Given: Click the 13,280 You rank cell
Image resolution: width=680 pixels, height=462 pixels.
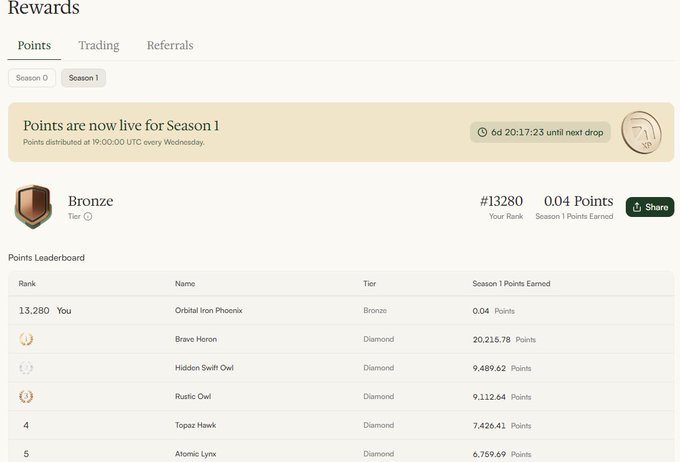Looking at the screenshot, I should 45,311.
